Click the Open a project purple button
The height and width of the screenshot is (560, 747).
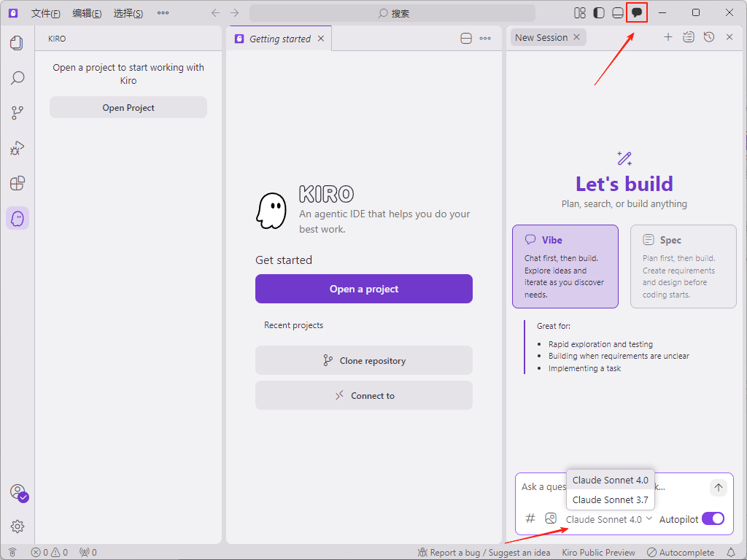tap(363, 289)
